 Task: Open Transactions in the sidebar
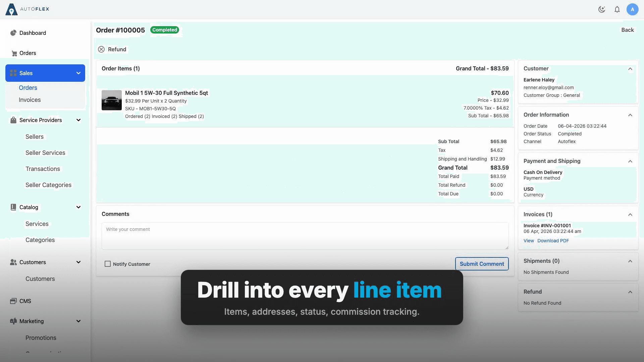[43, 169]
